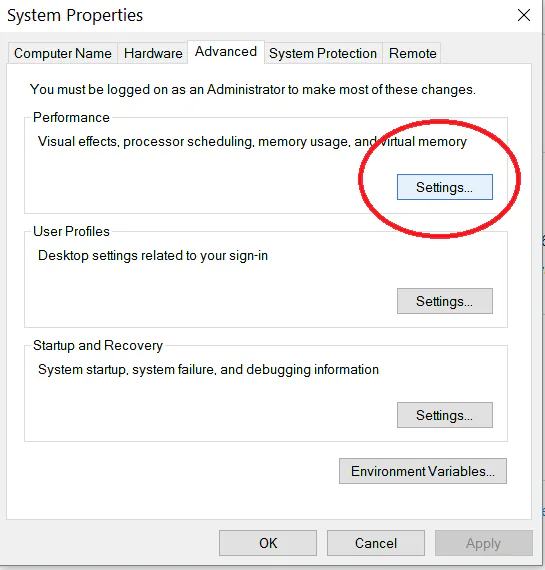Click the System Properties title text
The image size is (545, 570).
click(75, 16)
